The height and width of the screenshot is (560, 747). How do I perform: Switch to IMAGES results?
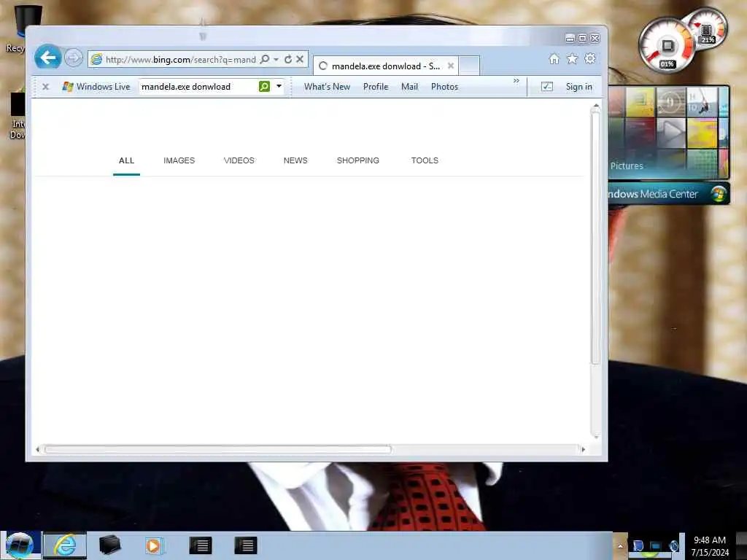pyautogui.click(x=179, y=160)
